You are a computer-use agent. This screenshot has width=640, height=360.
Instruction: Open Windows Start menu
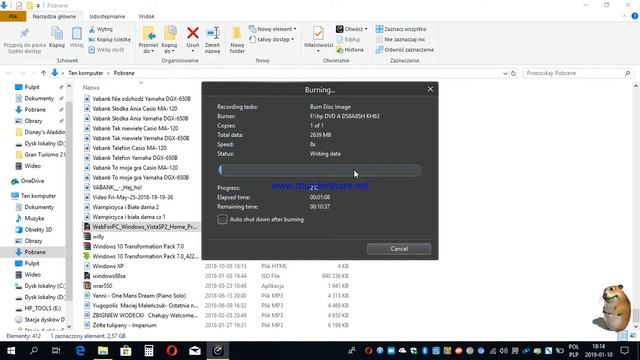coord(11,351)
